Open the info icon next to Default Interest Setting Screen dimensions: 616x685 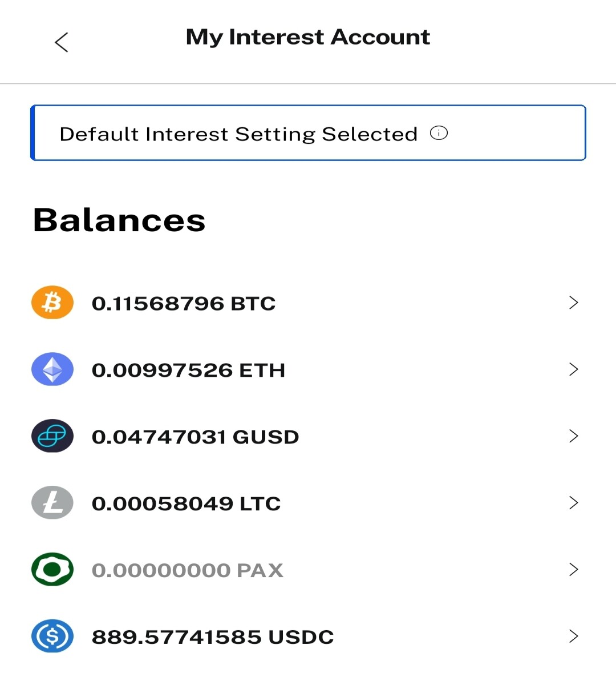(x=439, y=134)
